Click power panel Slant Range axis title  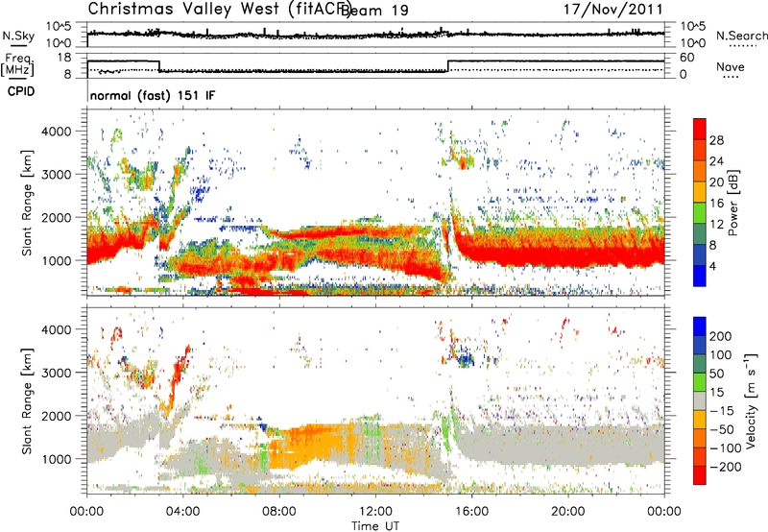(x=27, y=203)
